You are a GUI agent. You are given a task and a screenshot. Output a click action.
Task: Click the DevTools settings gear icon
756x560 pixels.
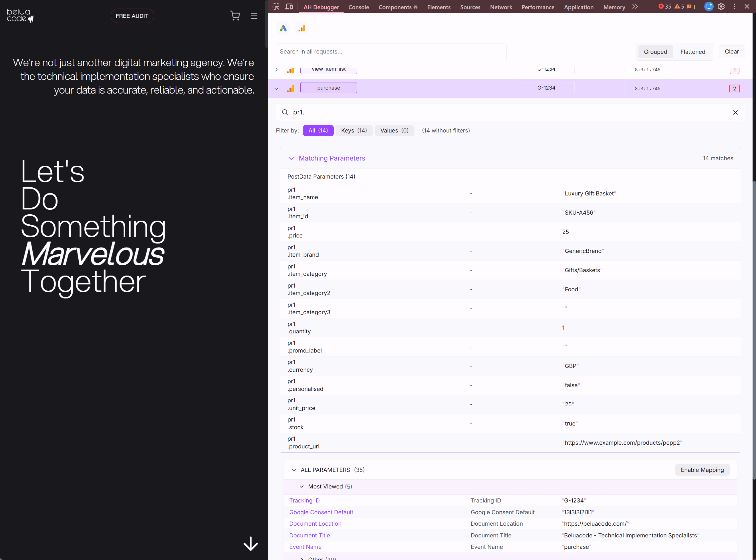coord(721,7)
